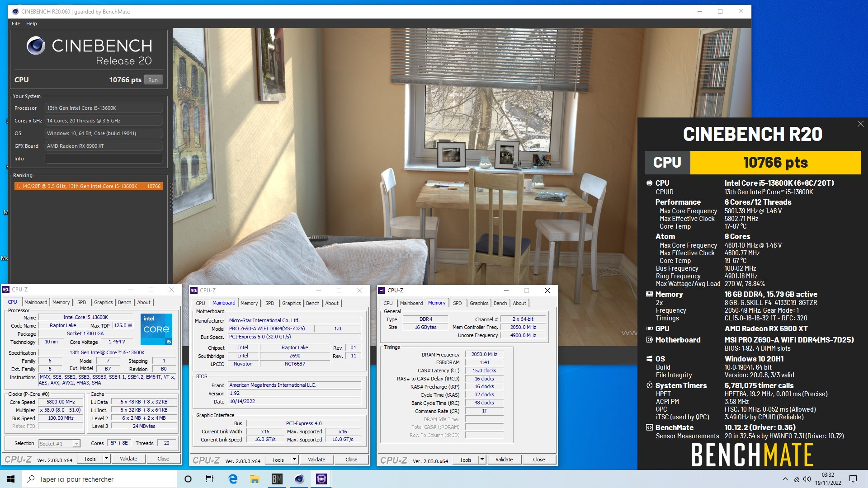Image resolution: width=868 pixels, height=488 pixels.
Task: Click Close in Mainboard CPU-Z window
Action: [x=351, y=460]
